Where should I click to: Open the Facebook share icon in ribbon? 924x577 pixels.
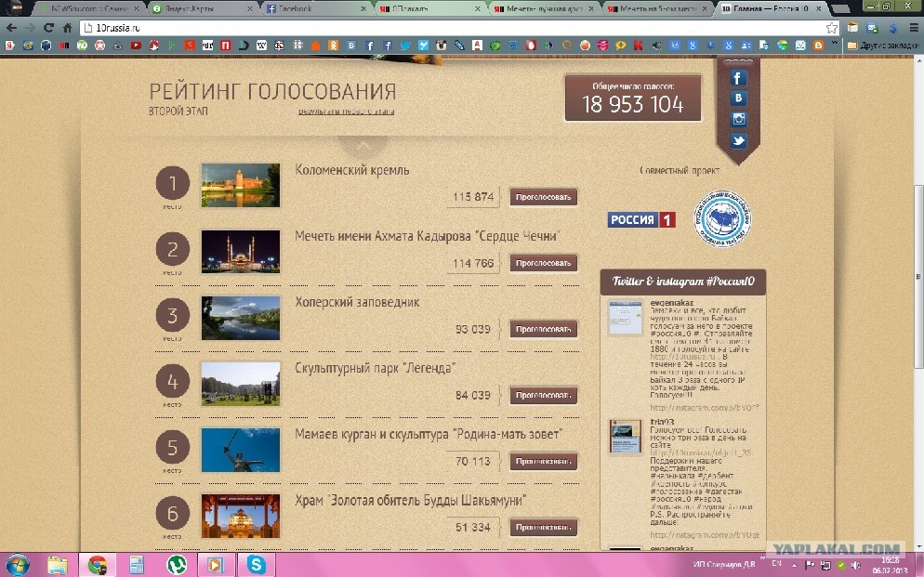738,79
